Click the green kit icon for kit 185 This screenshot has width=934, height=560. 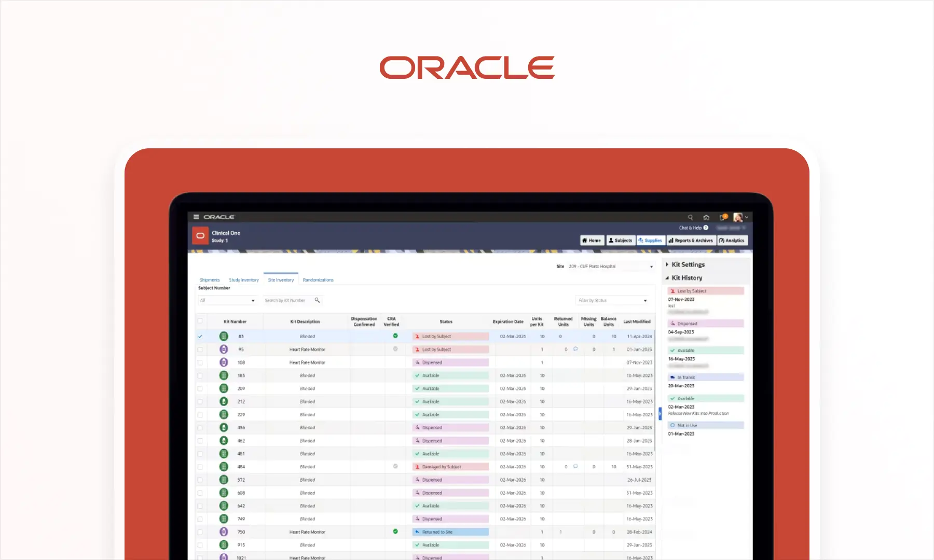pos(224,375)
